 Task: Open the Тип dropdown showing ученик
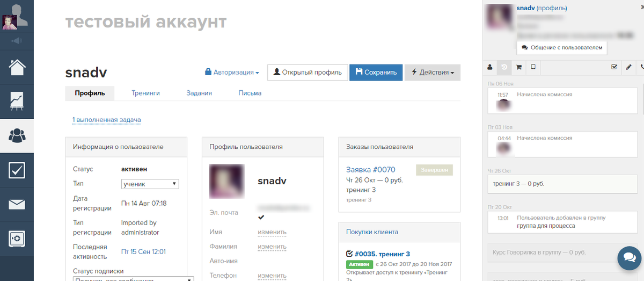click(150, 184)
